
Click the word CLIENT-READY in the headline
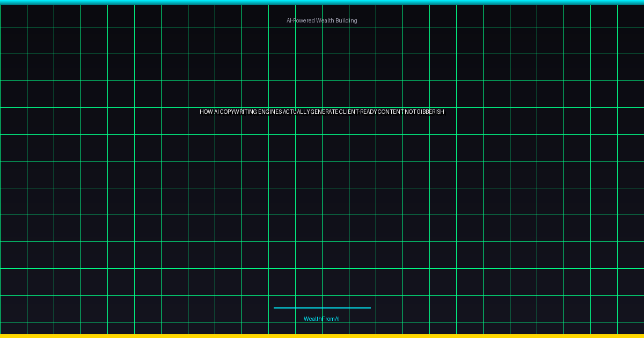click(358, 112)
